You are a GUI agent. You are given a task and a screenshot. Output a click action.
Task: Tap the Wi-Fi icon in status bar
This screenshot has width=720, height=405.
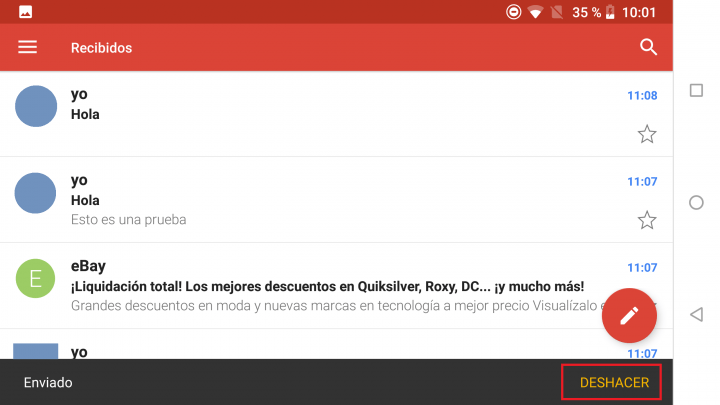(535, 12)
